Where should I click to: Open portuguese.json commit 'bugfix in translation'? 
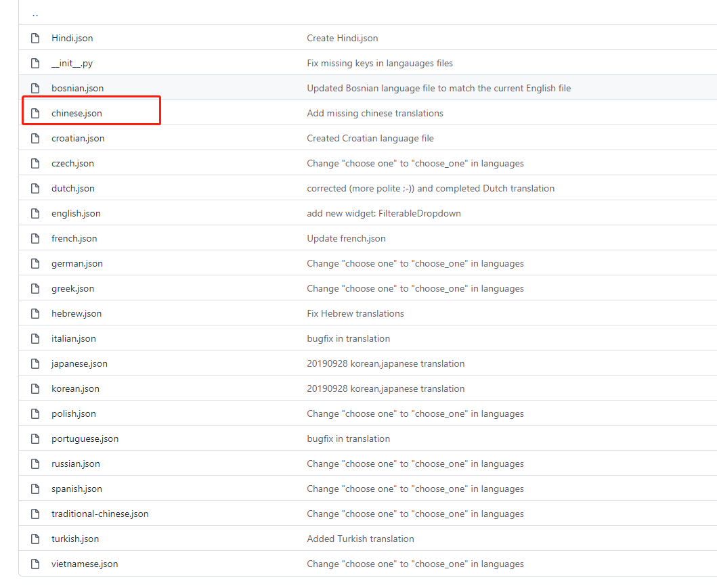[x=349, y=438]
